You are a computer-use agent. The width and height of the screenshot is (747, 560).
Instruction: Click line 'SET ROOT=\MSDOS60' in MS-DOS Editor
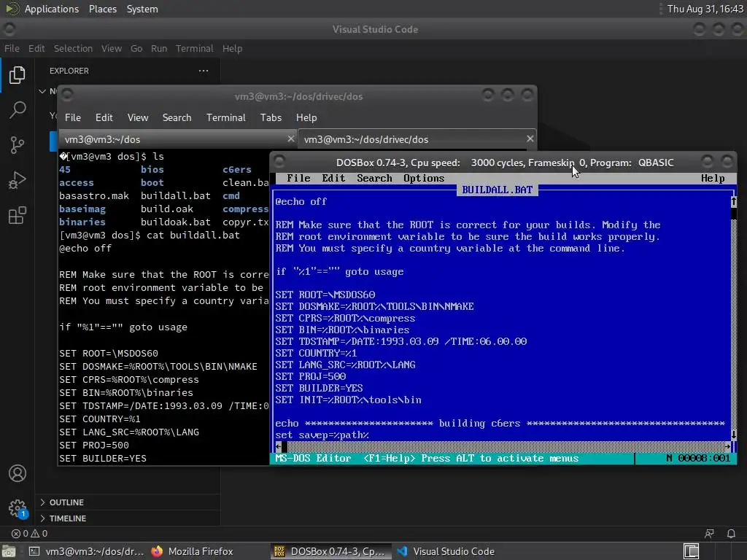(x=325, y=295)
